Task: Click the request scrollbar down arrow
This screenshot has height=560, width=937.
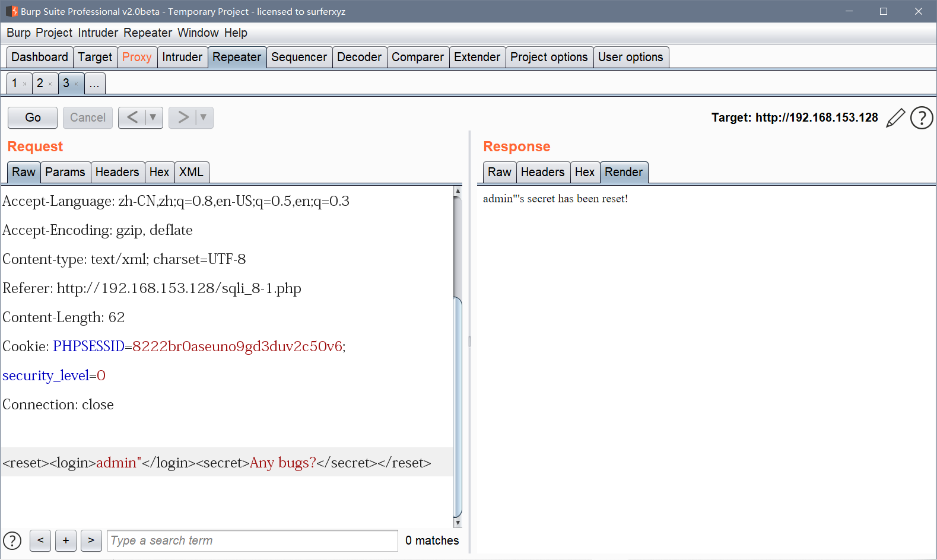Action: (x=458, y=523)
